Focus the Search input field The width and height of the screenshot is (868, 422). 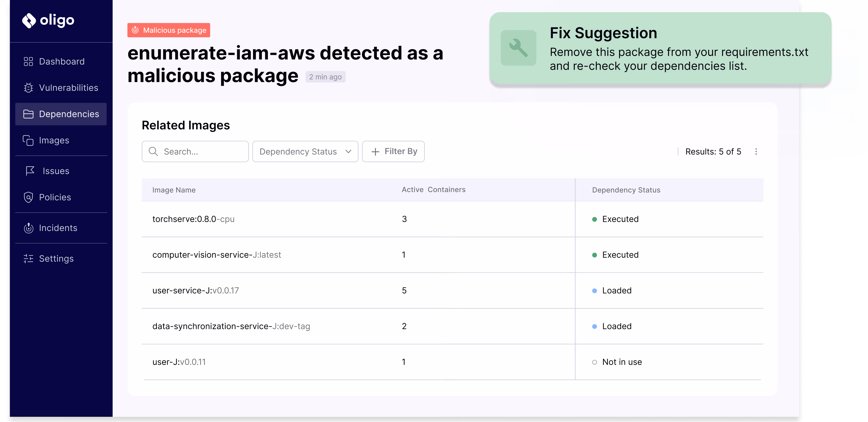coord(195,151)
